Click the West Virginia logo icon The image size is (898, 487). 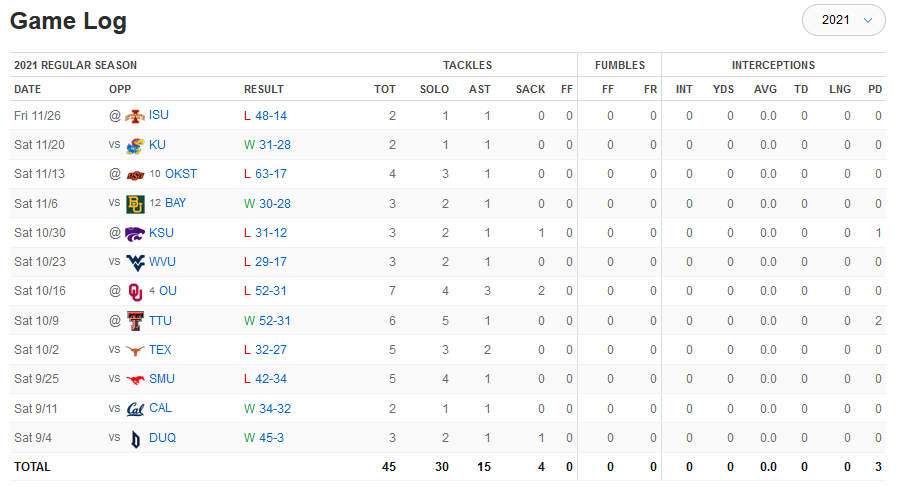tap(135, 262)
